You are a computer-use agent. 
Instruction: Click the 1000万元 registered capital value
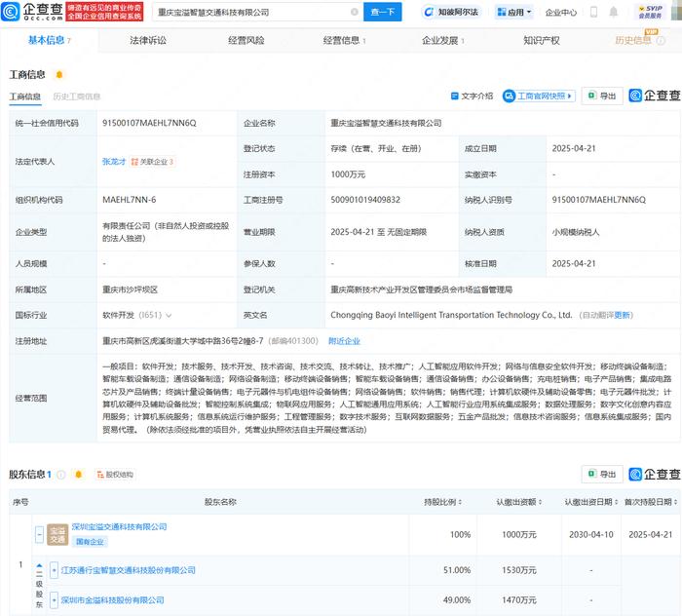coord(348,174)
